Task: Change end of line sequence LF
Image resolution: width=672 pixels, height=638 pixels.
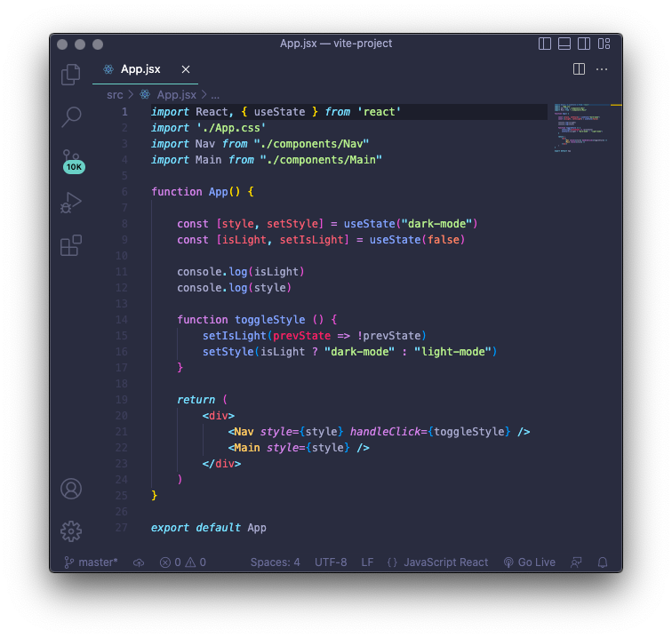Action: (367, 562)
